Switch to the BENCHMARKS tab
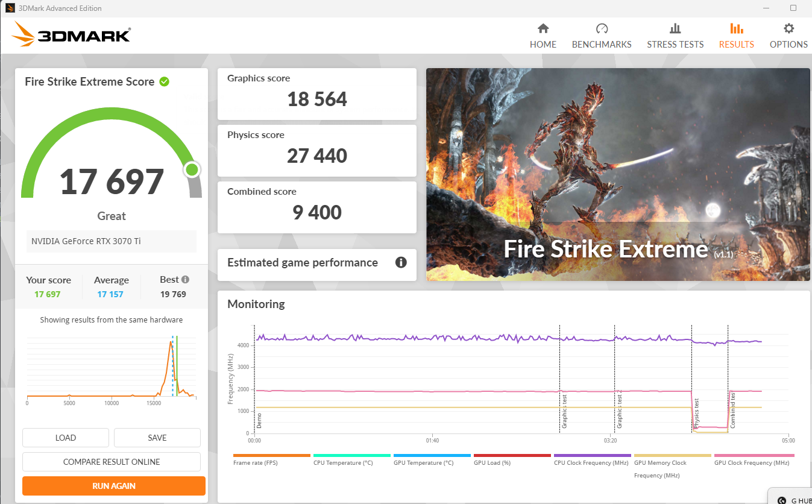Screen dimensions: 812x504 [602, 36]
